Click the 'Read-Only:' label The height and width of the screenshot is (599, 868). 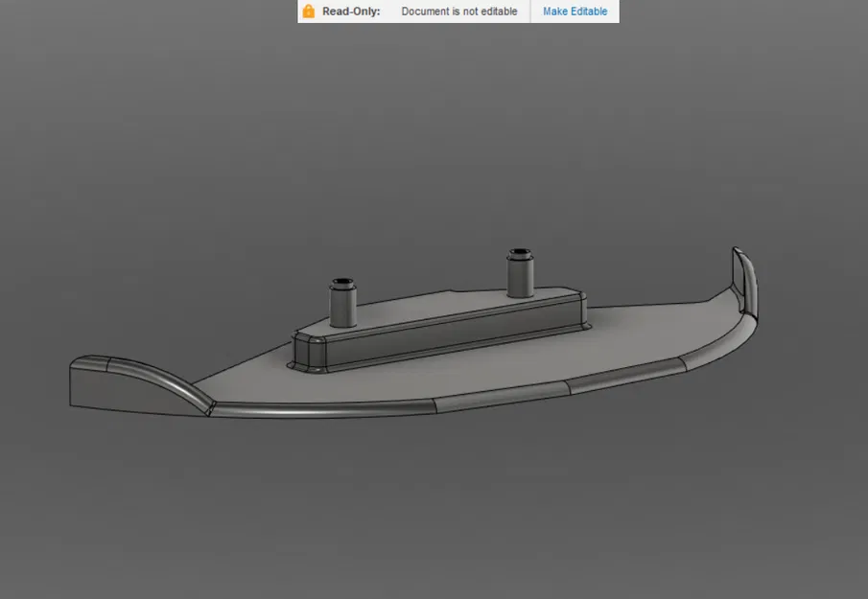click(351, 12)
